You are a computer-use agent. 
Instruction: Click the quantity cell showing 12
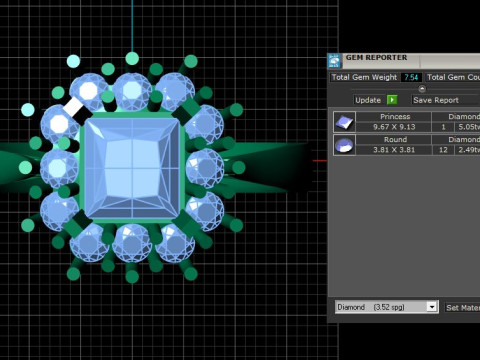click(x=443, y=150)
